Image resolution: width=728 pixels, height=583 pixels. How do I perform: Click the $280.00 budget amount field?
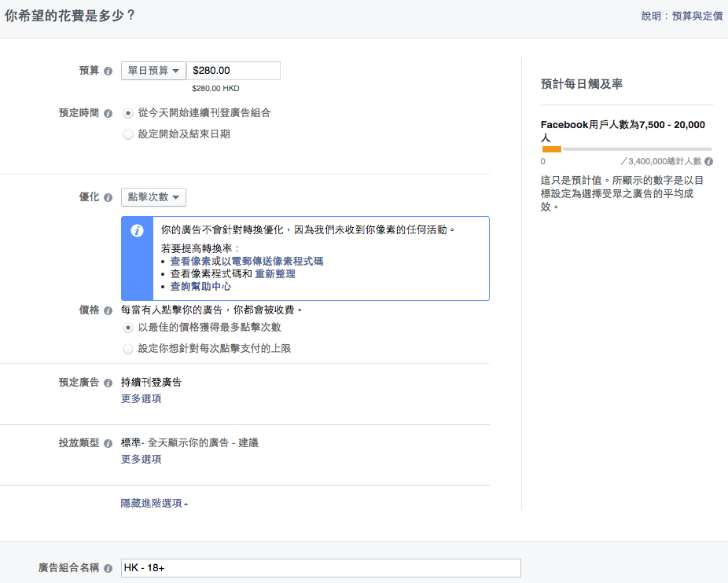(x=233, y=71)
